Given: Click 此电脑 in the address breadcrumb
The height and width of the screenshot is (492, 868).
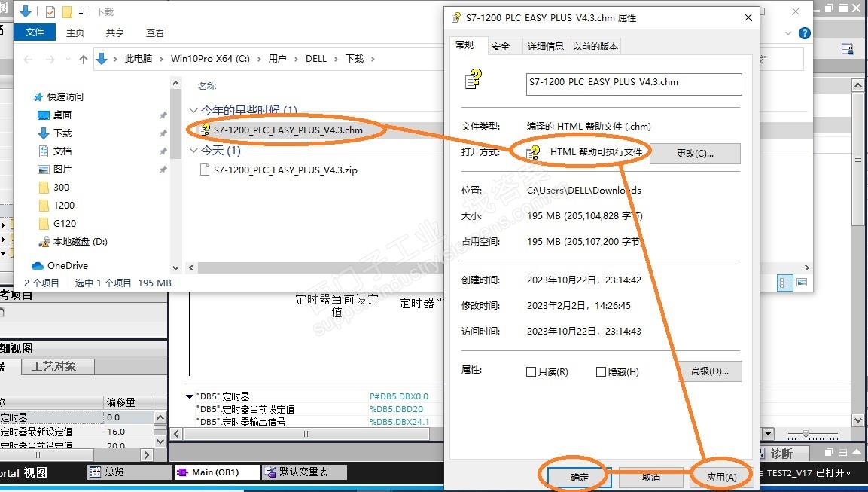Looking at the screenshot, I should point(139,58).
